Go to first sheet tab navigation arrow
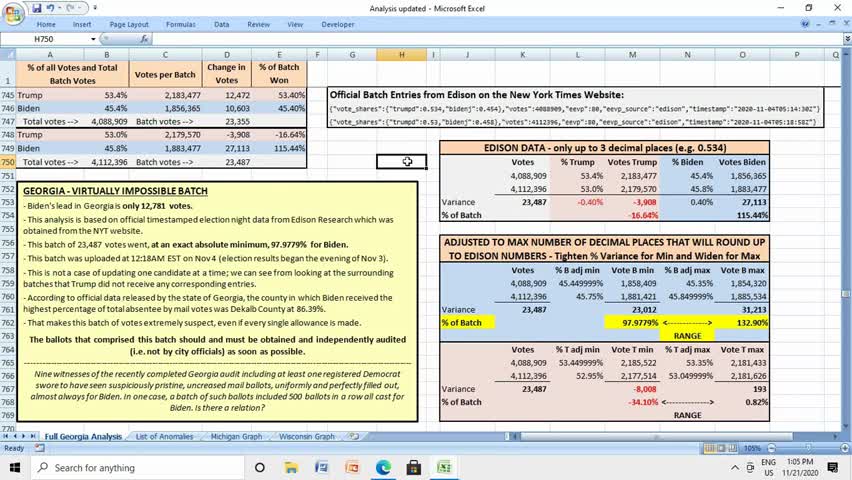This screenshot has height=480, width=852. [5, 436]
